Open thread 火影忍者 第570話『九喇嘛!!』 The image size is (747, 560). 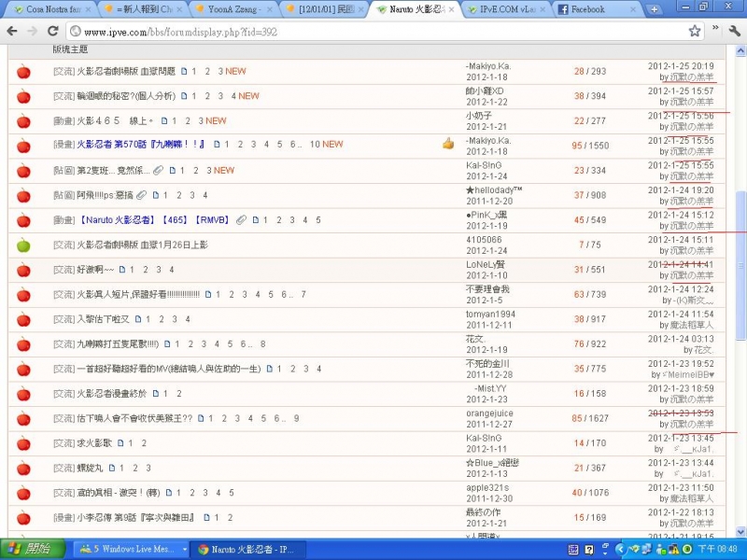pyautogui.click(x=141, y=145)
